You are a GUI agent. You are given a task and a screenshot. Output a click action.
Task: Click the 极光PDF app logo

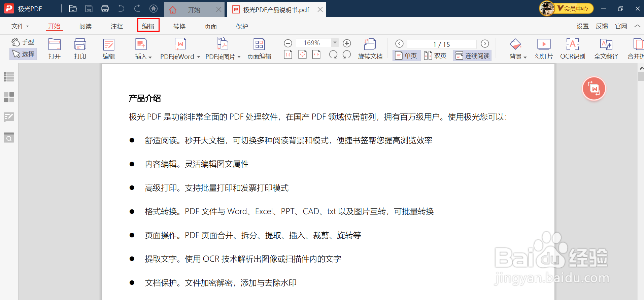coord(9,8)
